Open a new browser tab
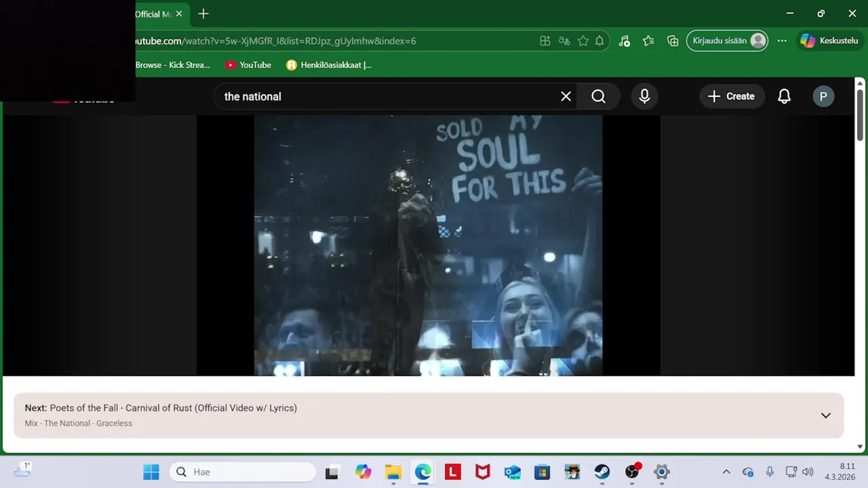Screen dimensions: 868x488 203,14
